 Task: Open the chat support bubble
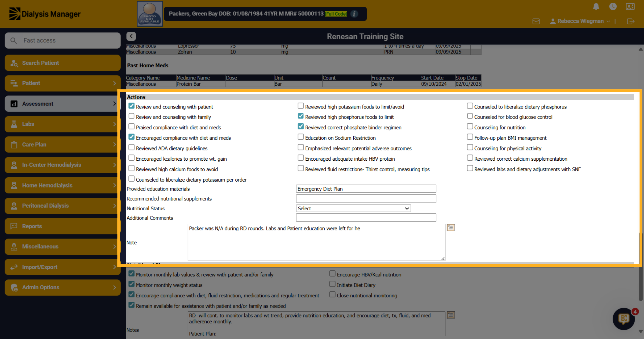coord(624,319)
